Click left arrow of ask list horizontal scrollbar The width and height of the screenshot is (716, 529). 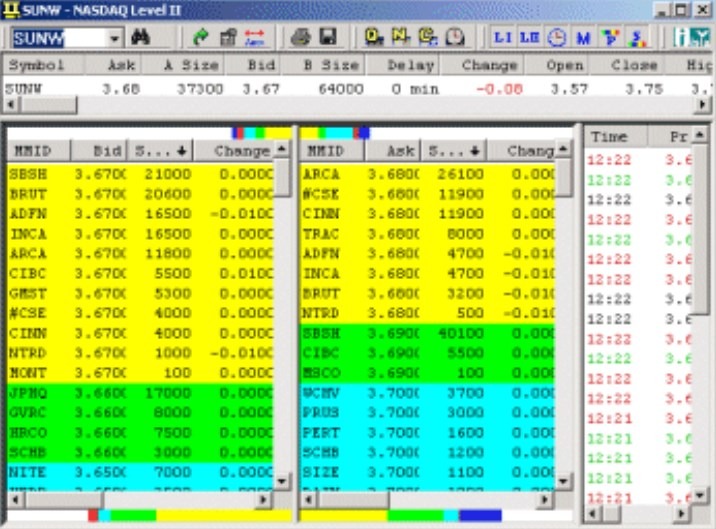tap(309, 500)
